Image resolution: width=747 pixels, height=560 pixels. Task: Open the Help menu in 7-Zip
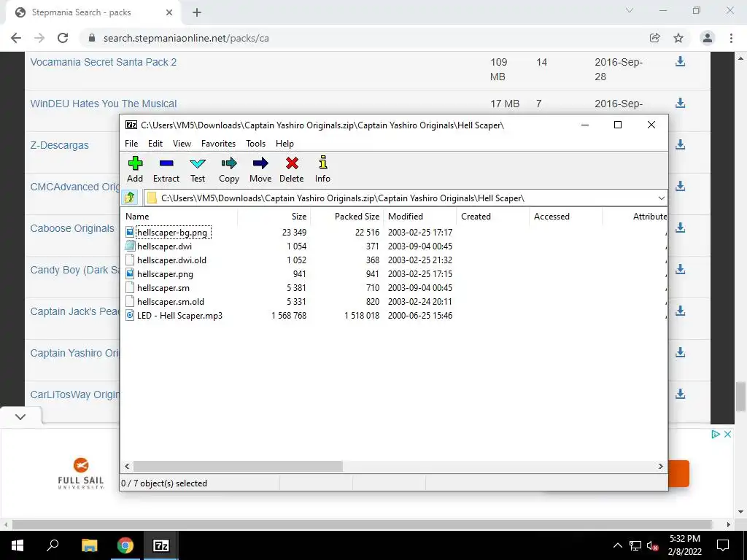click(285, 144)
